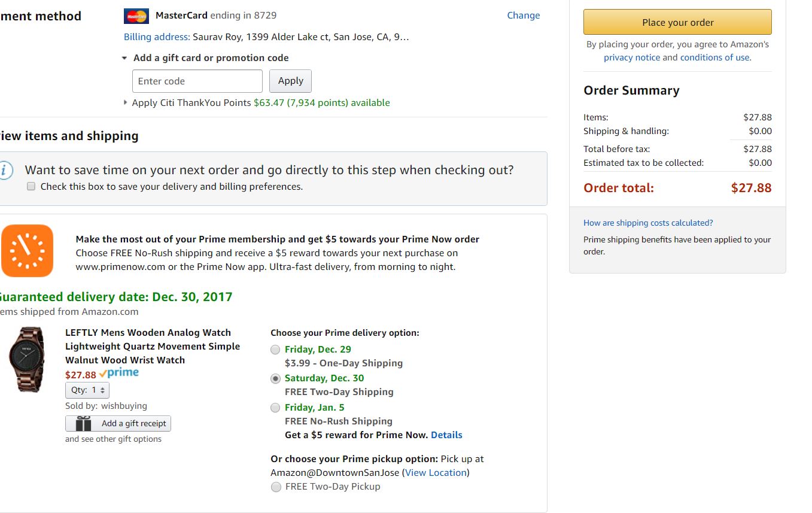The width and height of the screenshot is (812, 513).
Task: Click the Apply button for the promo code
Action: (290, 80)
